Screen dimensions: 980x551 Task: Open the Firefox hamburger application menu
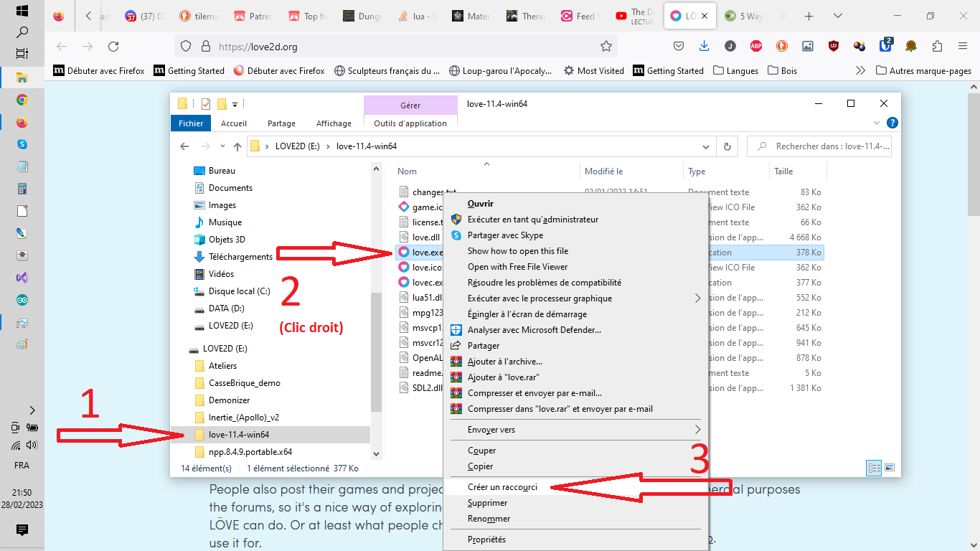coord(963,47)
